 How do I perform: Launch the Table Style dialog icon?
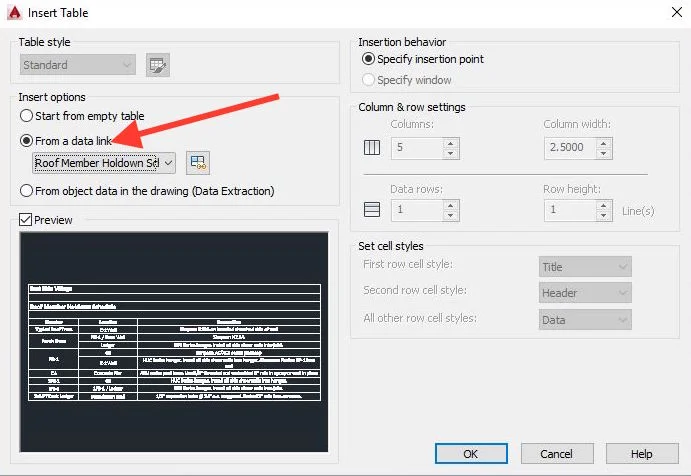click(x=158, y=65)
